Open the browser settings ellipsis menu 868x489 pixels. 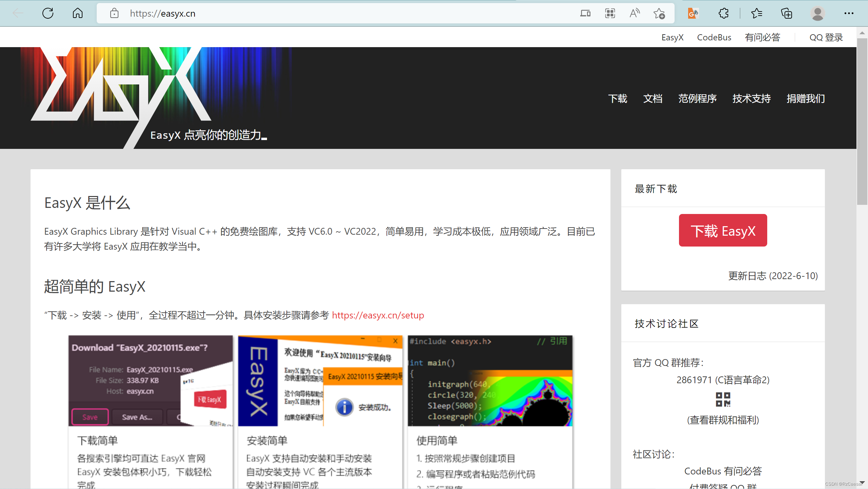[x=849, y=14]
